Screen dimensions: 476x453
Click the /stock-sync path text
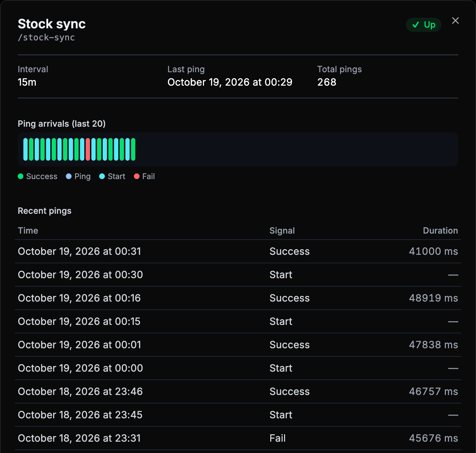point(46,38)
